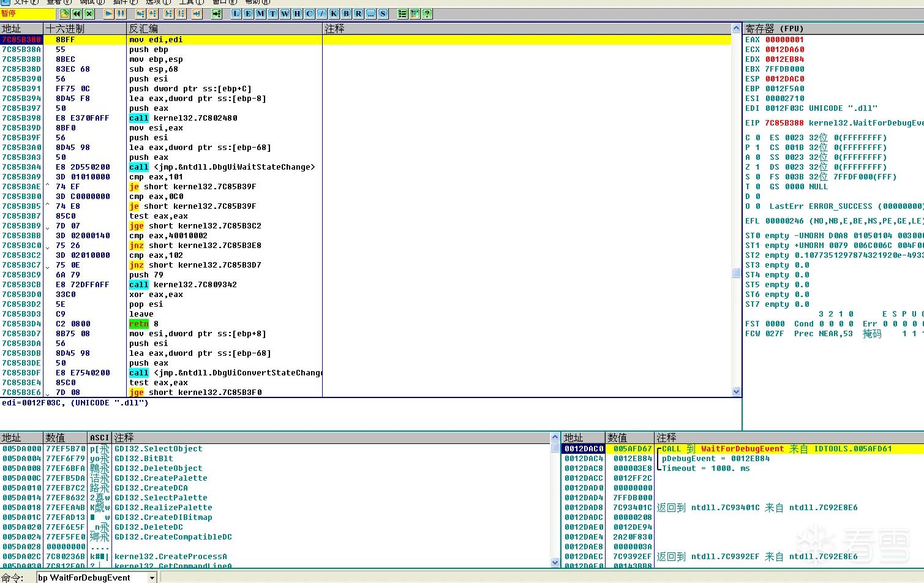Click LastErr ERROR_SUCCESS entry

tap(846, 206)
